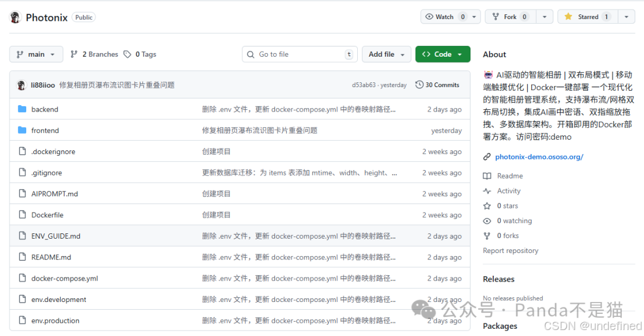Click the Photonix repository title

point(47,17)
